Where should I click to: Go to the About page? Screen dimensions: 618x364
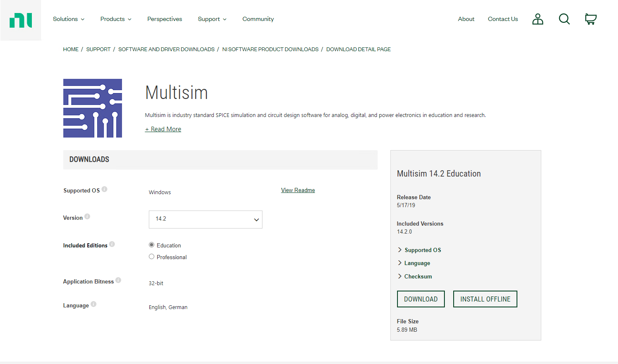(x=466, y=19)
